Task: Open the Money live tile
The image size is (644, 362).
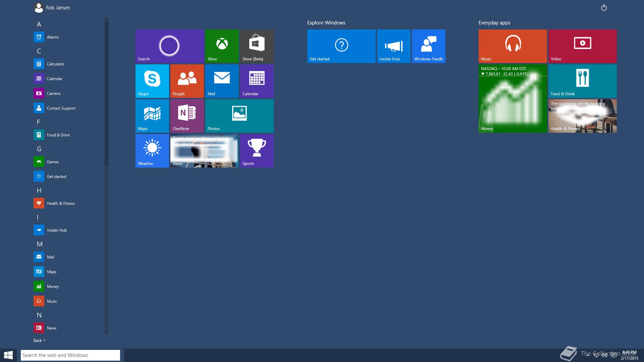Action: (x=513, y=99)
